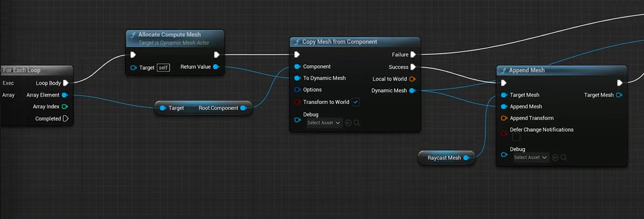The image size is (644, 219).
Task: Click Append Mesh output exec pin
Action: click(620, 83)
